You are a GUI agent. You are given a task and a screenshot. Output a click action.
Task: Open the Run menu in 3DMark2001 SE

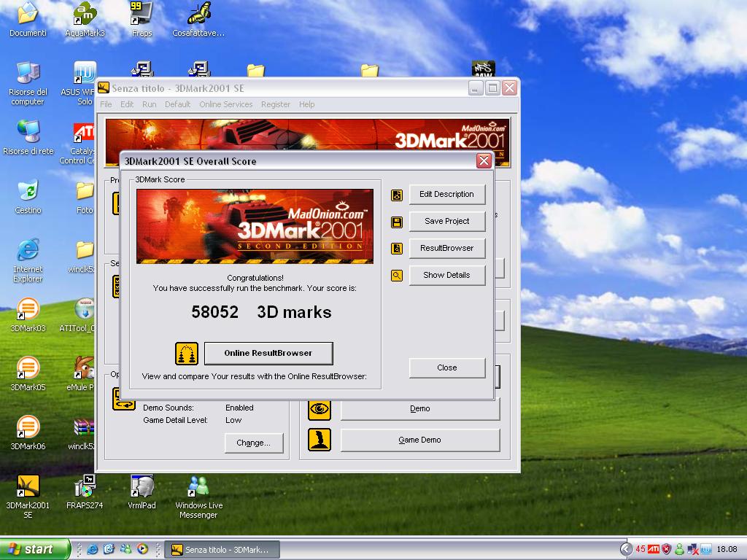[x=149, y=104]
